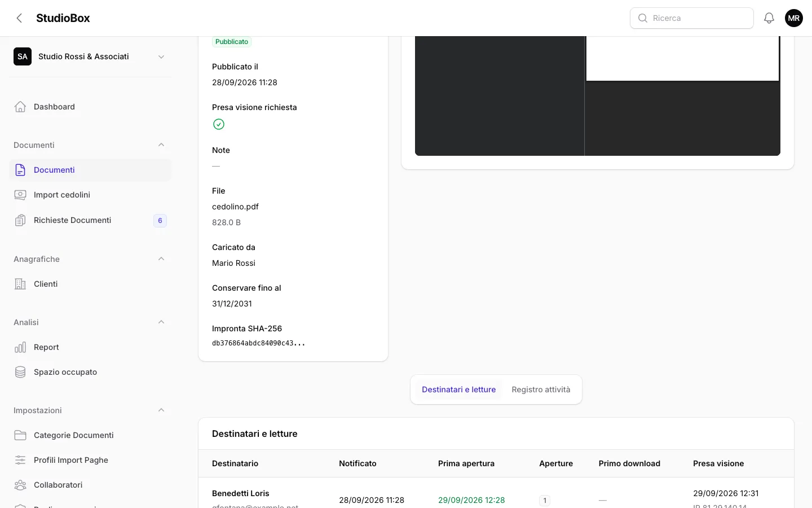Open Spazio occupato page
The width and height of the screenshot is (812, 508).
pyautogui.click(x=90, y=372)
